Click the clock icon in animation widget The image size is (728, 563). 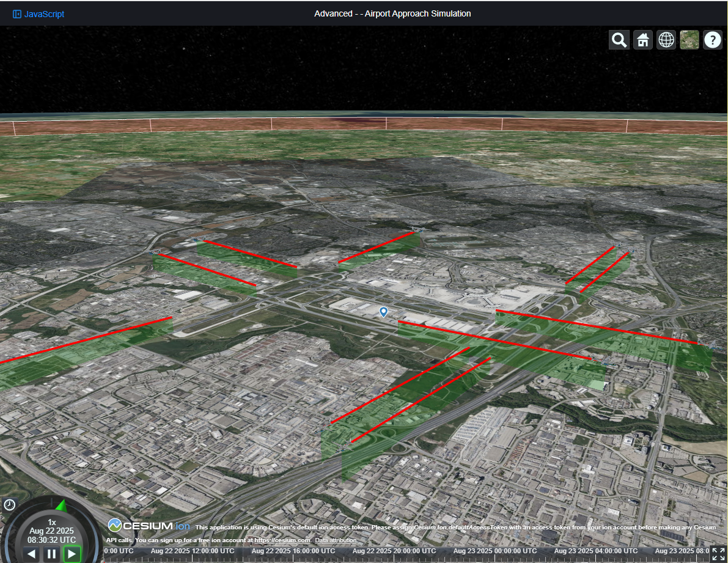tap(9, 504)
